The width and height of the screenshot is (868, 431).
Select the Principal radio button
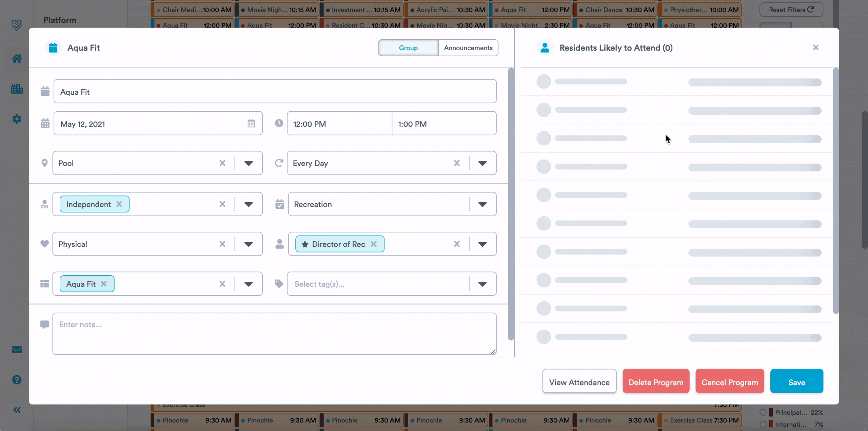pyautogui.click(x=763, y=412)
